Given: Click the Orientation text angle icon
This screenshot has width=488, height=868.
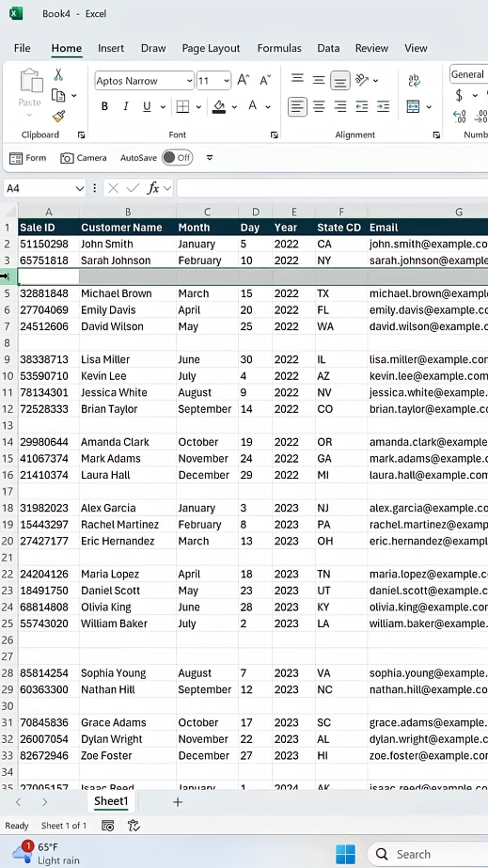Looking at the screenshot, I should click(x=362, y=80).
